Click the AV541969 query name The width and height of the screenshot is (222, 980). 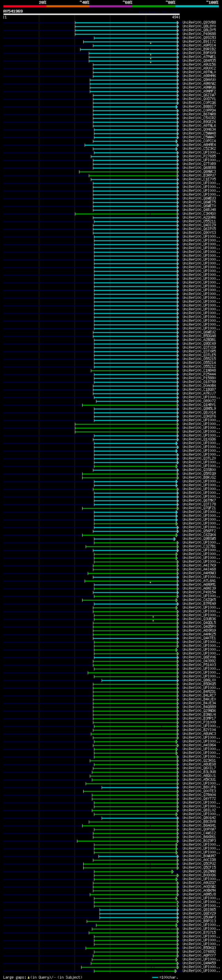(x=13, y=11)
